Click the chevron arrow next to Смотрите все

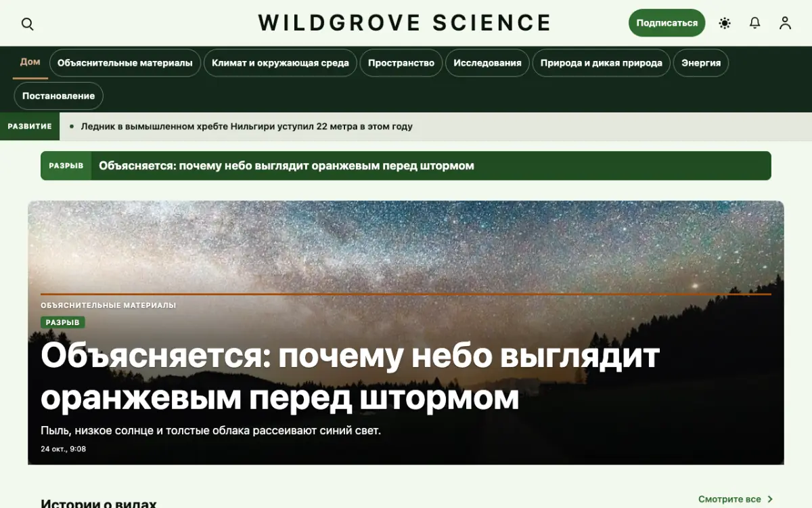click(x=769, y=499)
